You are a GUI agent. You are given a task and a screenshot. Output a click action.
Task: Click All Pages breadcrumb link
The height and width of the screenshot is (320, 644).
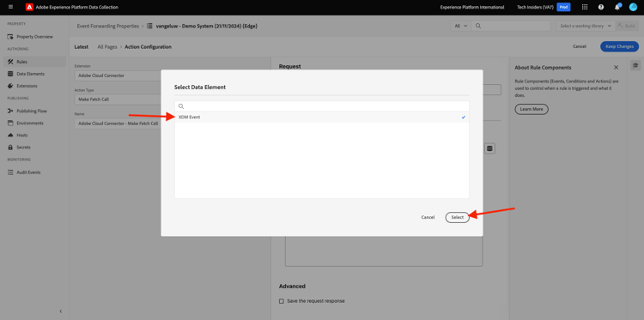point(107,47)
